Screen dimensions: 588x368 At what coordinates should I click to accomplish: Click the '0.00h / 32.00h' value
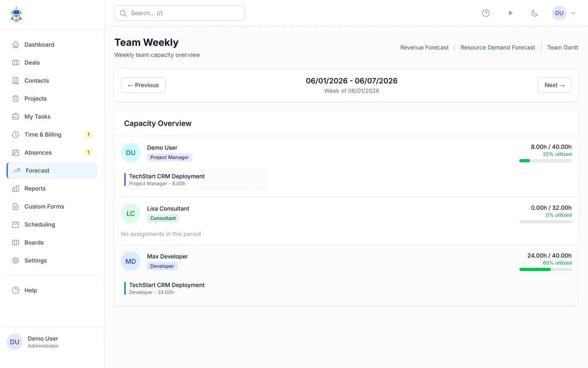(551, 208)
